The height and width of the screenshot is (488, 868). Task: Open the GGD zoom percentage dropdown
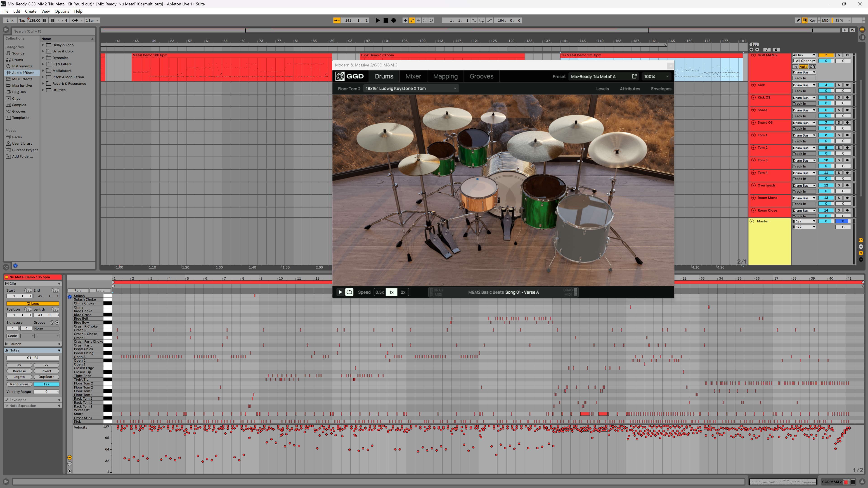(656, 76)
